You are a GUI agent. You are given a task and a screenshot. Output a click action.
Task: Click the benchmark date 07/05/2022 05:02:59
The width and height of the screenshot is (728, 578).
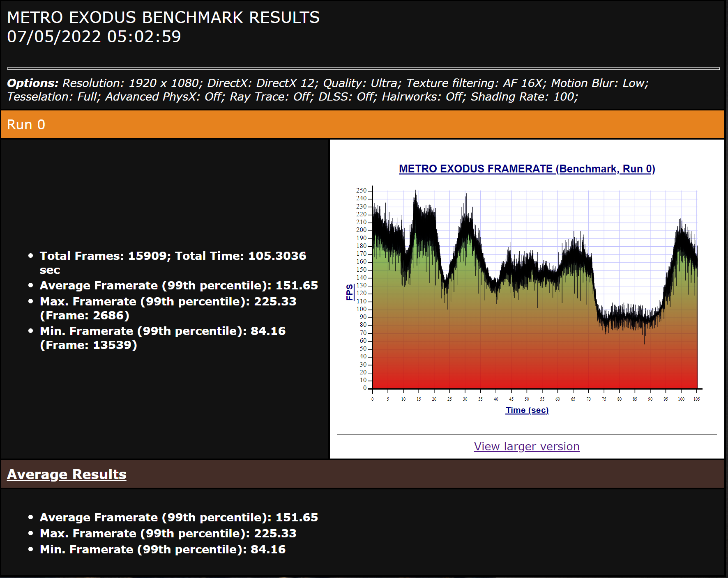94,37
